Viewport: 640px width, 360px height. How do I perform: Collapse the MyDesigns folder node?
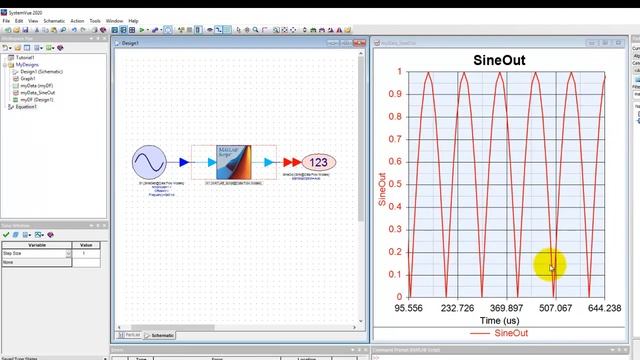tap(4, 65)
